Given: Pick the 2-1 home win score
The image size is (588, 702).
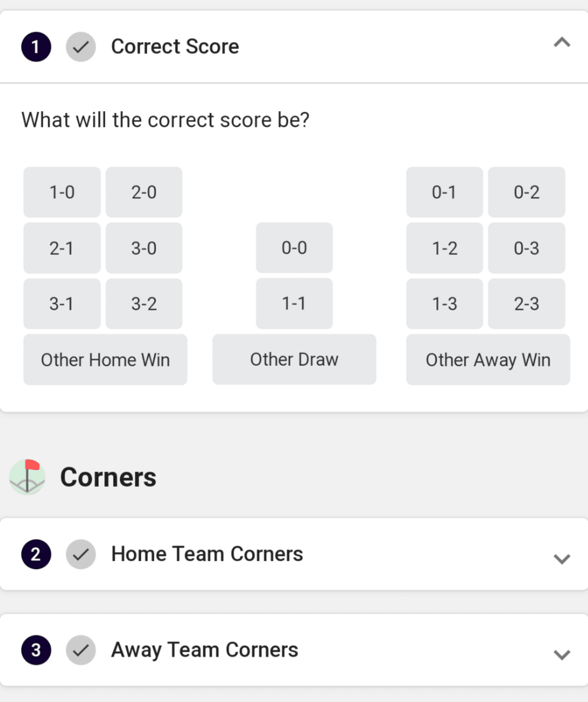Looking at the screenshot, I should [x=62, y=248].
